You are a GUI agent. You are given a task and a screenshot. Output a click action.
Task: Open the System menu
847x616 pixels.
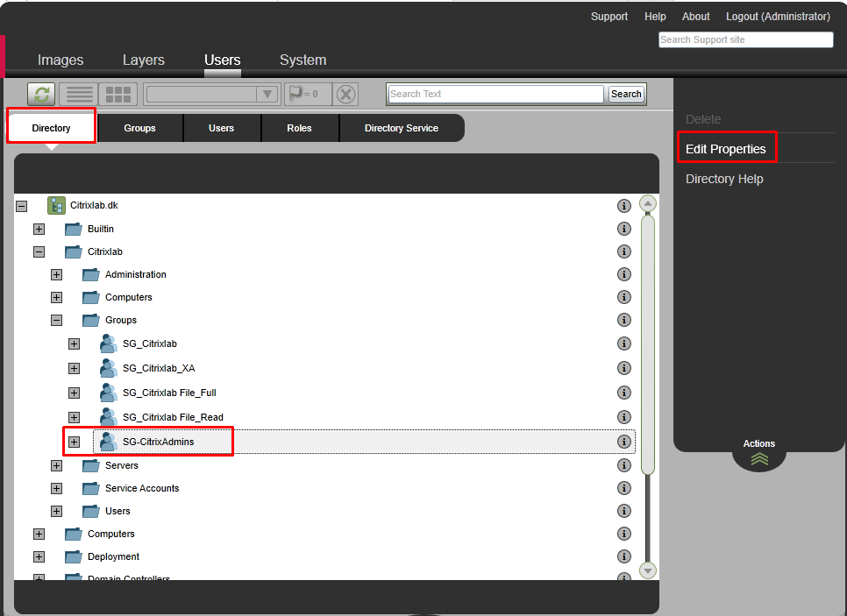302,60
